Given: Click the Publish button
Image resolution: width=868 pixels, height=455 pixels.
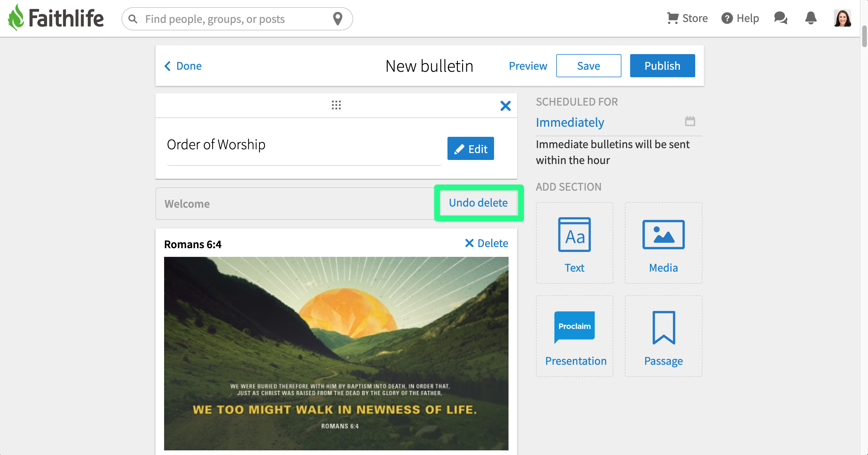Looking at the screenshot, I should click(x=662, y=66).
